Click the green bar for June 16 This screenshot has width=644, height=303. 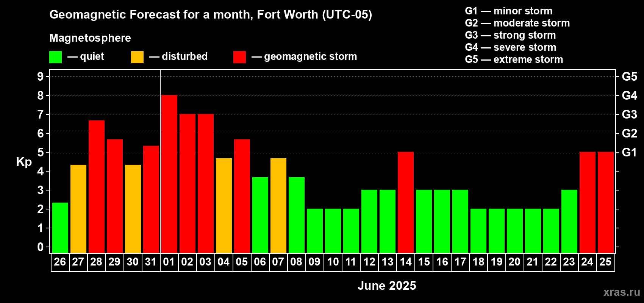[x=442, y=222]
